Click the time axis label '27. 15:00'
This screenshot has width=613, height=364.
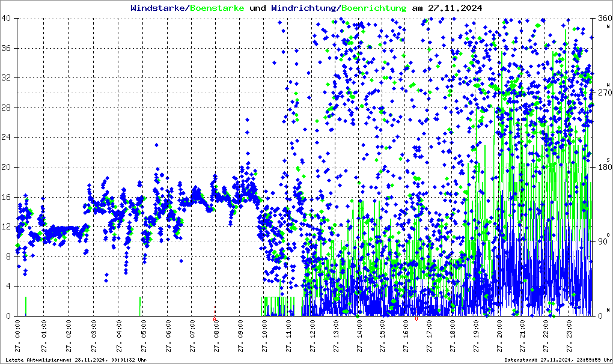382,336
